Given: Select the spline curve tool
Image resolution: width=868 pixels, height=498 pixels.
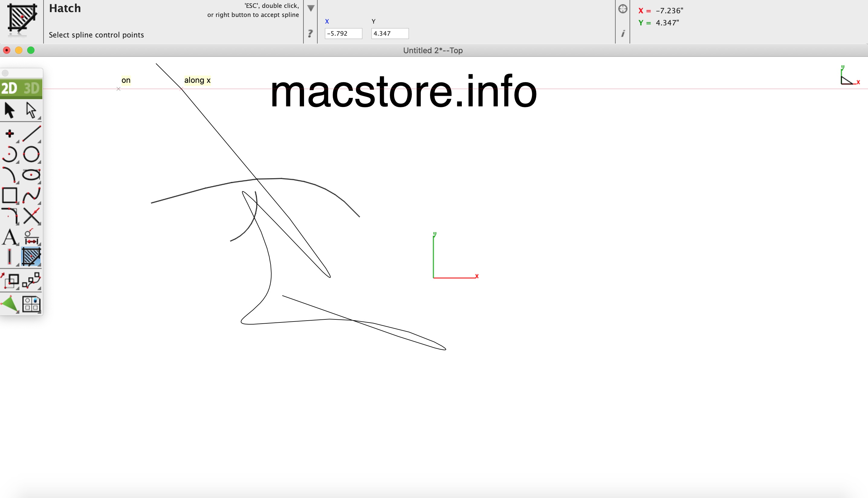Looking at the screenshot, I should point(31,195).
